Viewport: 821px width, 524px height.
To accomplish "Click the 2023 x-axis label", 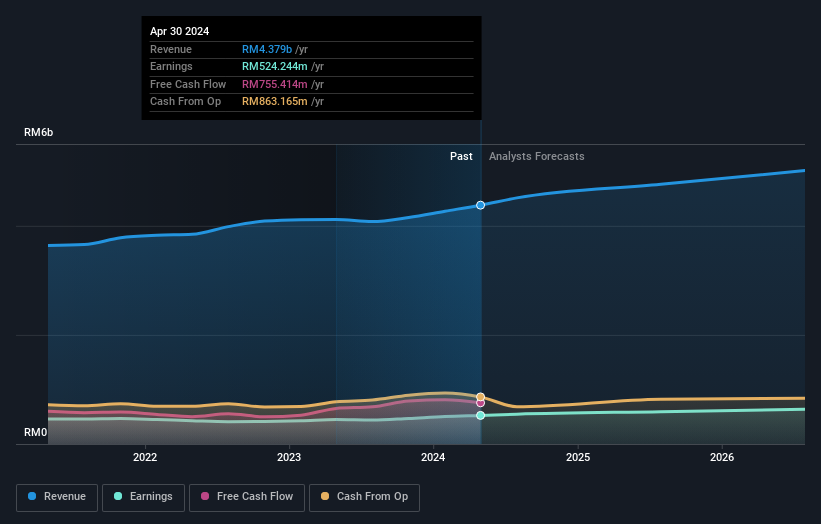I will click(289, 457).
